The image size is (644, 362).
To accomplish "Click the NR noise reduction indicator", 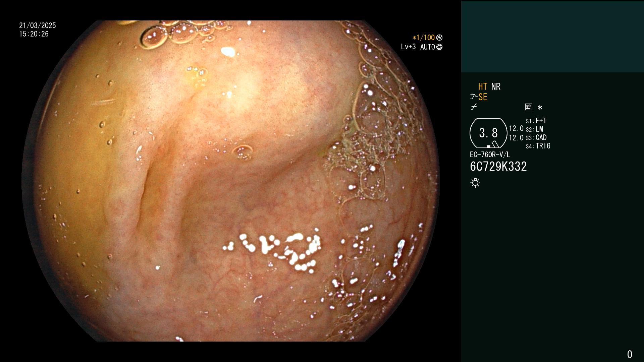I will (x=496, y=86).
